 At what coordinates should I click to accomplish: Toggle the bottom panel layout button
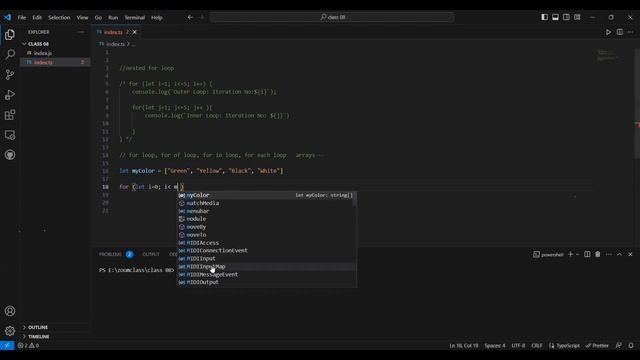pyautogui.click(x=556, y=17)
